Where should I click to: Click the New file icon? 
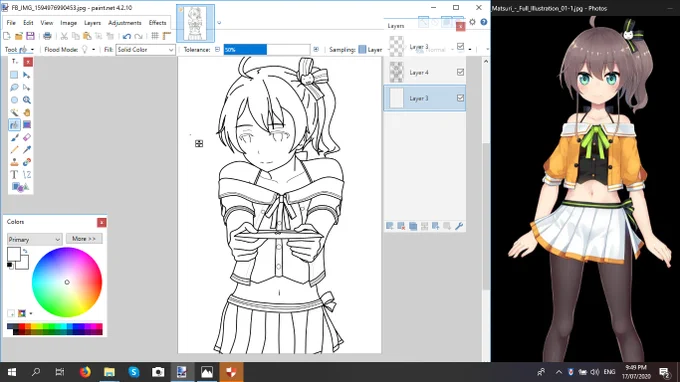(x=7, y=36)
